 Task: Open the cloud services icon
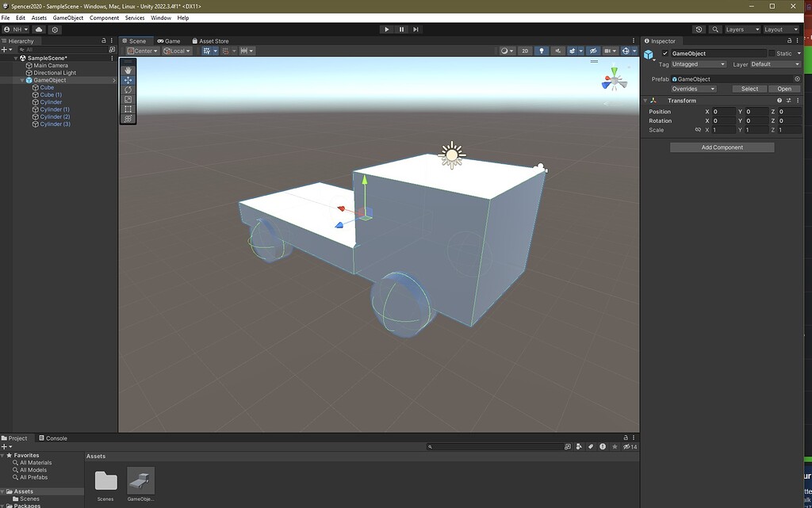(38, 29)
